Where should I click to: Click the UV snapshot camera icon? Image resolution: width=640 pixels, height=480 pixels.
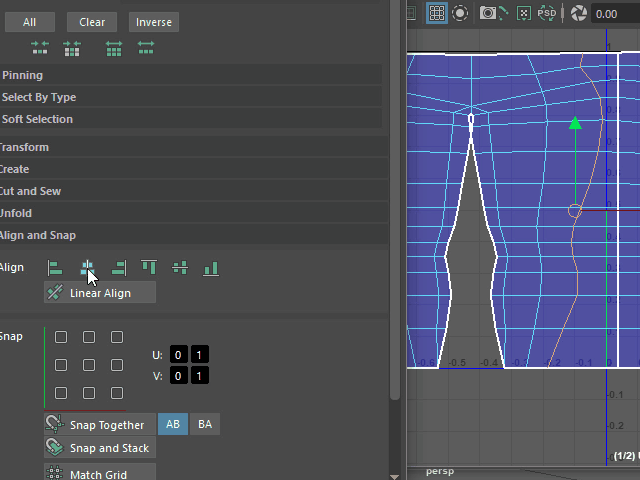tap(488, 13)
